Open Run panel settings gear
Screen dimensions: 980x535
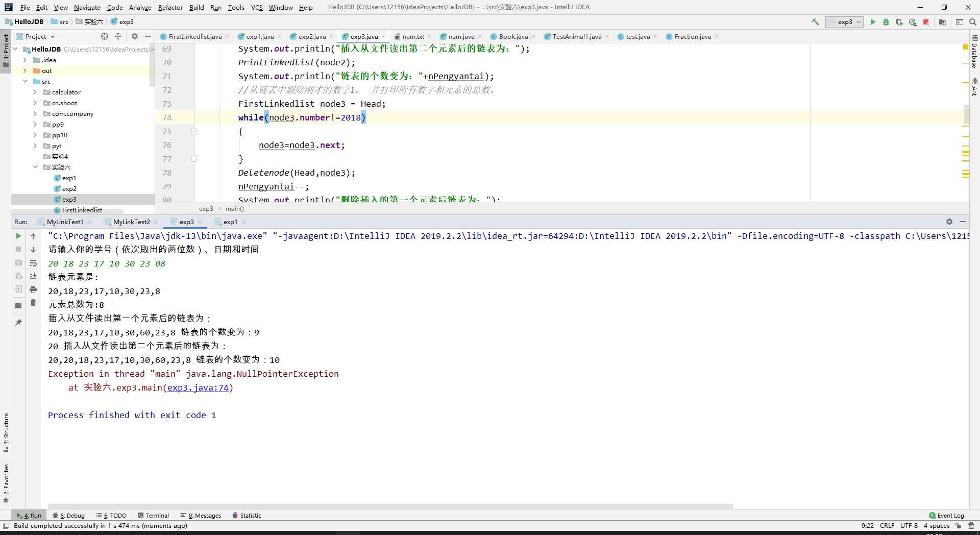949,222
